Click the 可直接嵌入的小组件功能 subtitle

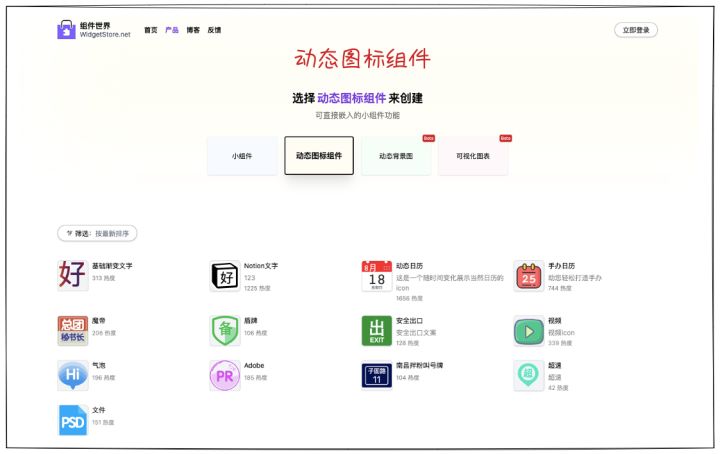pos(357,116)
